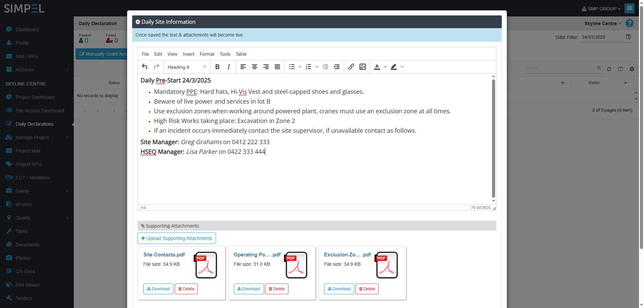Open the Insert menu in editor
This screenshot has height=308, width=644.
pos(189,54)
